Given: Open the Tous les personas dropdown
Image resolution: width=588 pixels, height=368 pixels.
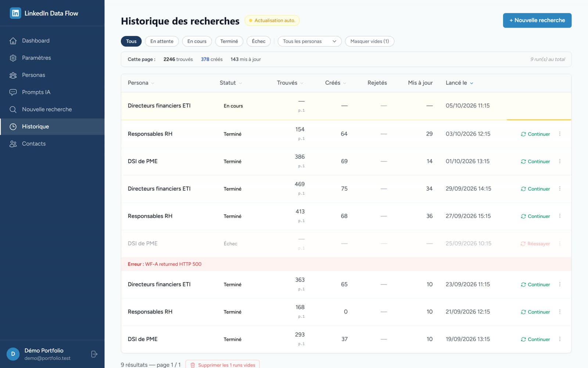Looking at the screenshot, I should (309, 41).
